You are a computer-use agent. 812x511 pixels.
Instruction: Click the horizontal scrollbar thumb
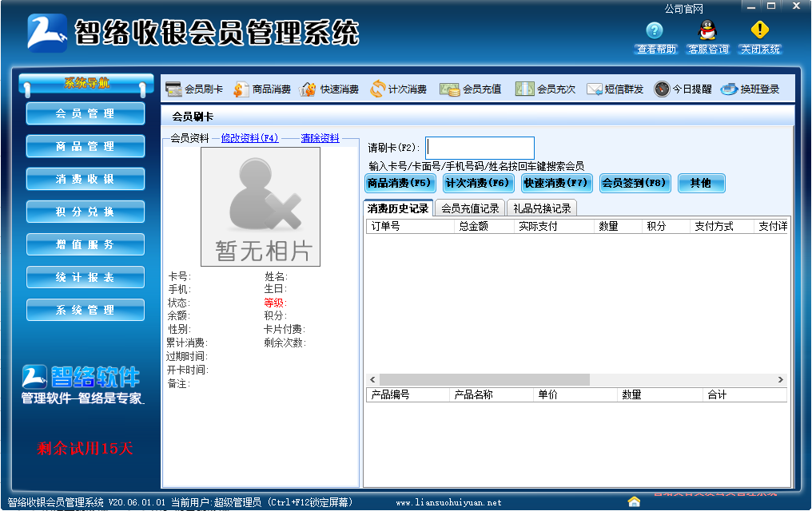(x=484, y=379)
